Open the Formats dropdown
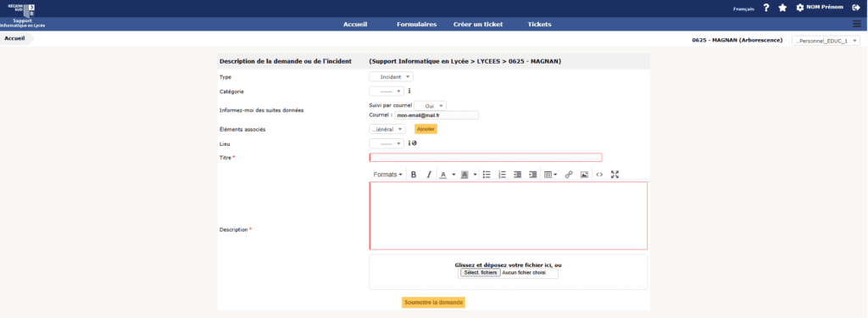The image size is (868, 318). coord(387,175)
